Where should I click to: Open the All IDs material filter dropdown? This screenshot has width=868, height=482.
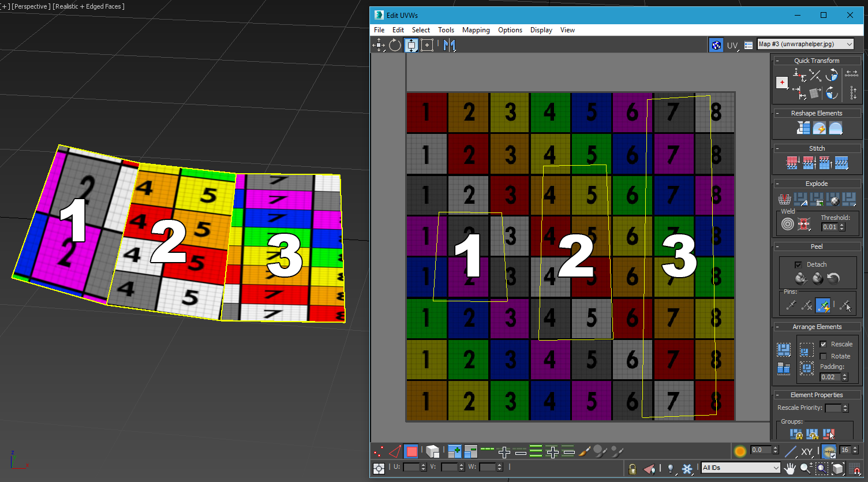point(740,468)
